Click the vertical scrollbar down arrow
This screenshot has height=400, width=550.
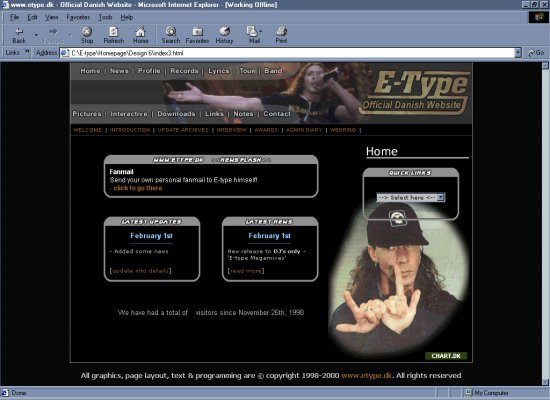[545, 382]
